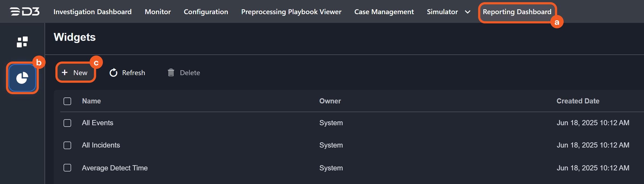Expand the Simulator dropdown chevron
The height and width of the screenshot is (184, 644).
tap(468, 12)
